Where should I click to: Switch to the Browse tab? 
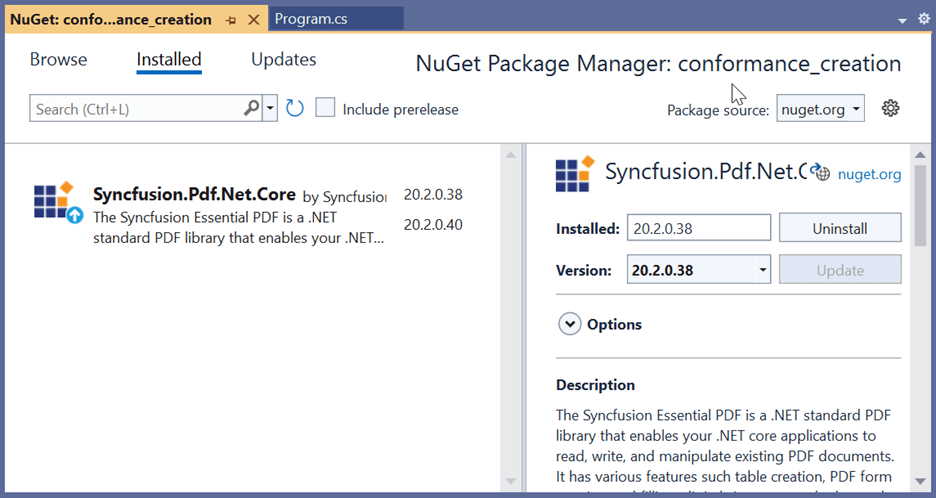[x=58, y=60]
